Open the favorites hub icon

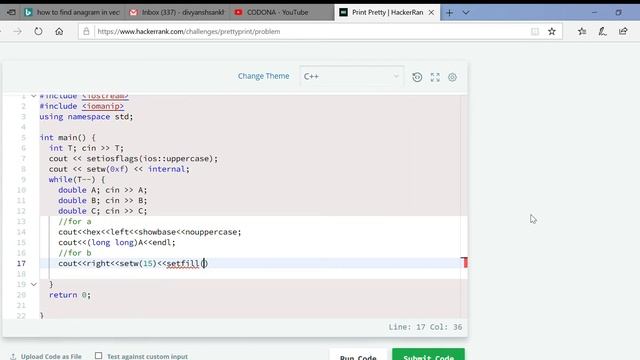pos(582,31)
